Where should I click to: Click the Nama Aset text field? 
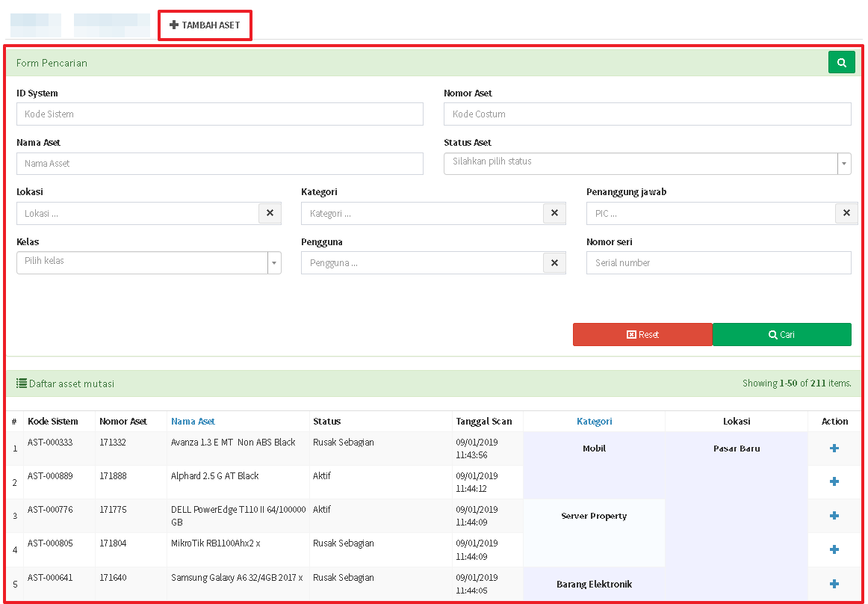coord(220,164)
